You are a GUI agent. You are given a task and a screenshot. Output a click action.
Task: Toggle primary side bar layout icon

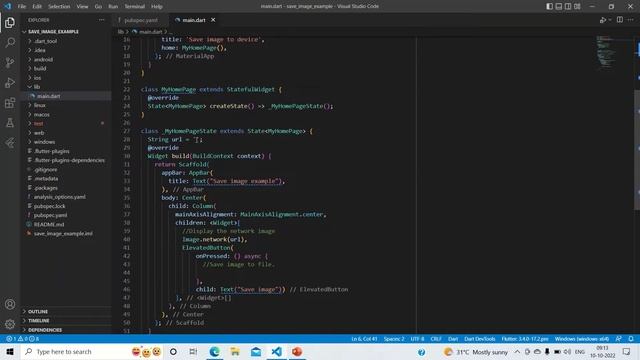point(550,6)
